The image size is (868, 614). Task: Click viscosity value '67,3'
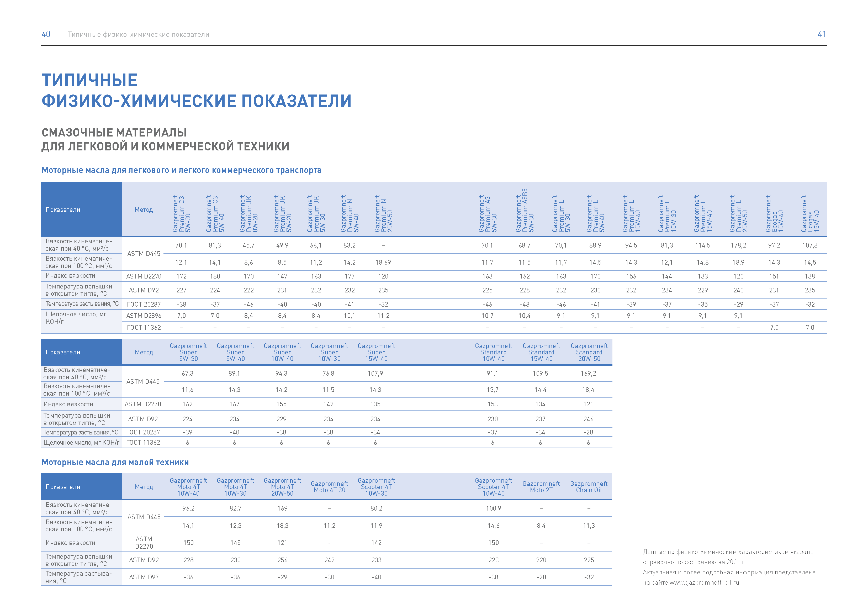tap(188, 373)
